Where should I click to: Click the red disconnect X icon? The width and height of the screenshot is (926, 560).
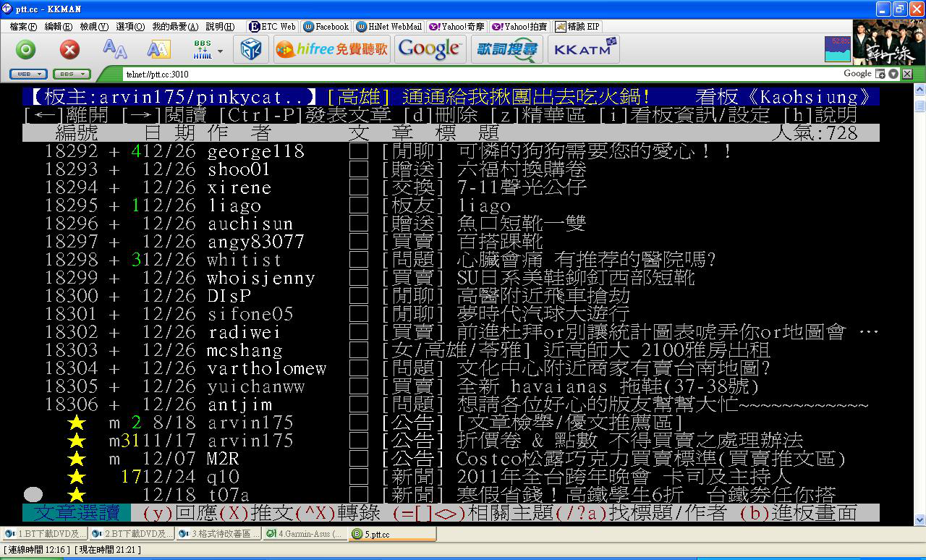coord(69,49)
